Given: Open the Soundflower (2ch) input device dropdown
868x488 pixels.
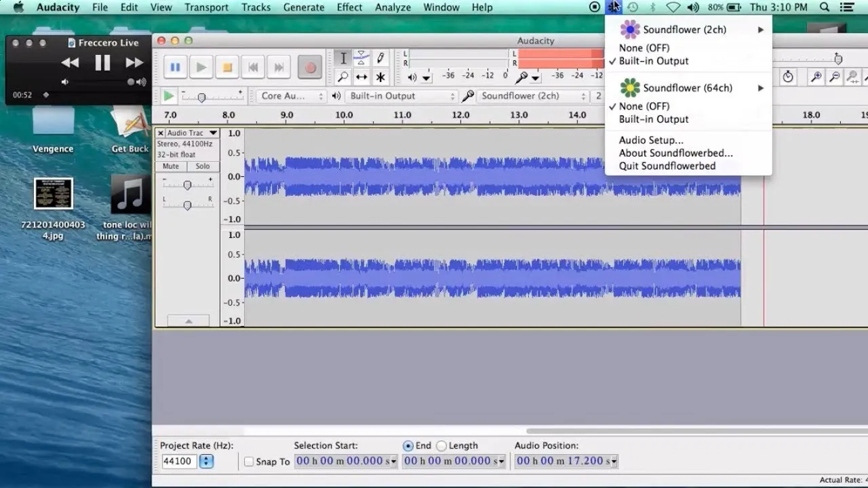Looking at the screenshot, I should coord(532,96).
